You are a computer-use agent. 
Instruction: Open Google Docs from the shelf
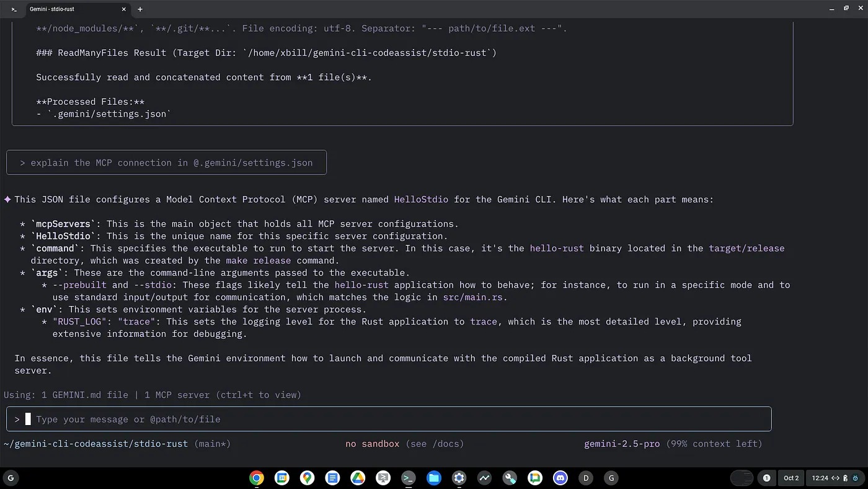pos(333,478)
